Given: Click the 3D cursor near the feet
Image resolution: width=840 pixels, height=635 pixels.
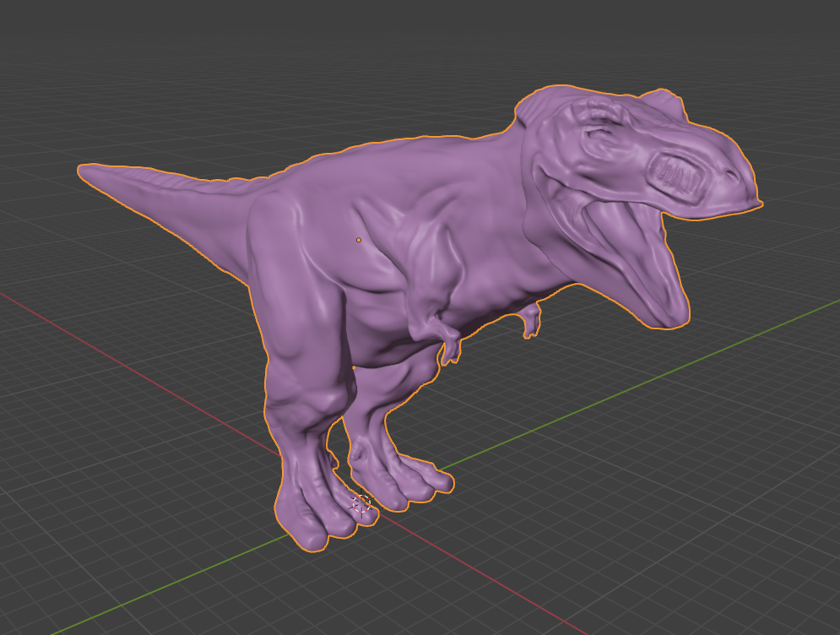Looking at the screenshot, I should [x=362, y=504].
